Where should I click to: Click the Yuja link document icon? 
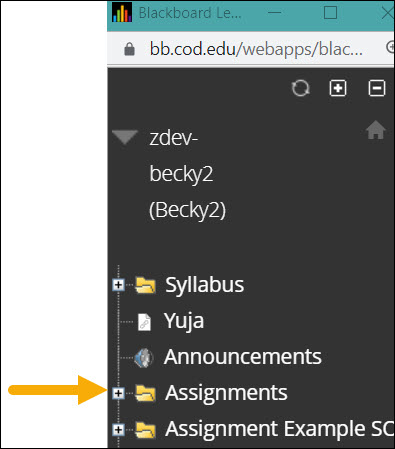pos(144,322)
